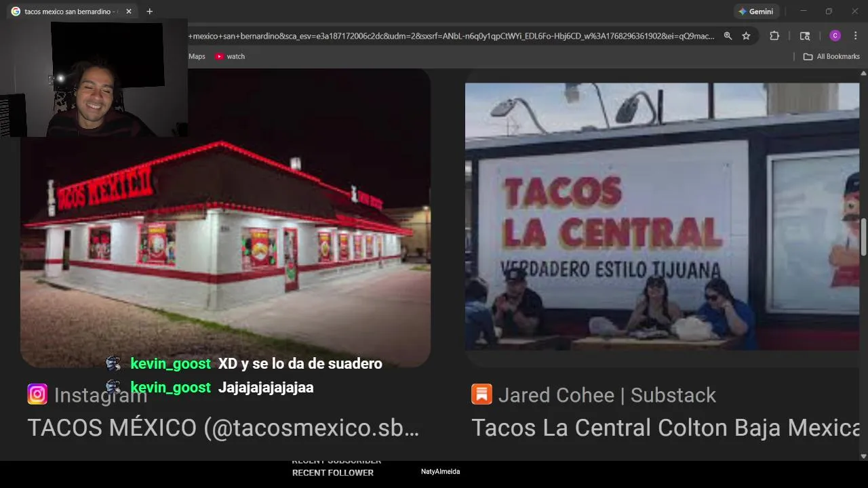Click the address bar URL
This screenshot has height=488, width=868.
tap(451, 36)
